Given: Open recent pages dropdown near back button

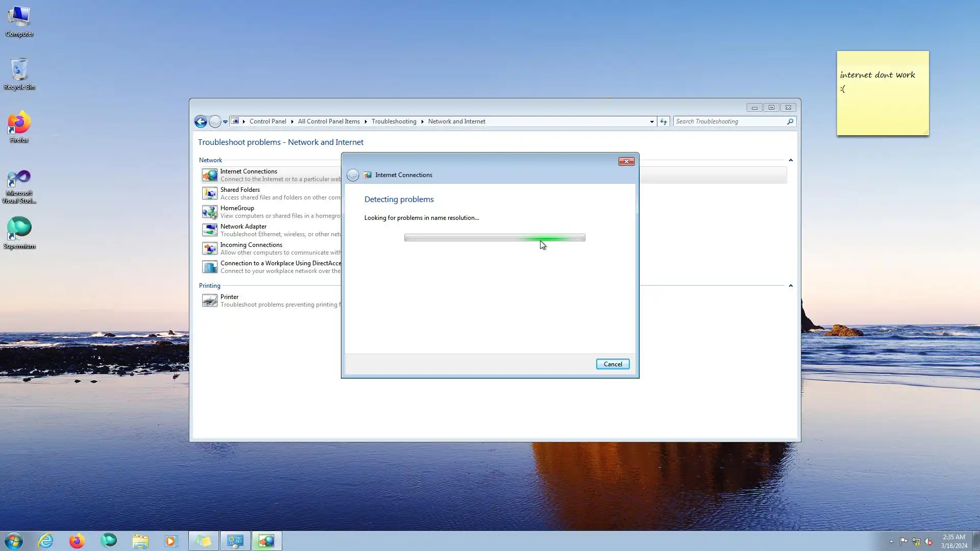Looking at the screenshot, I should [225, 122].
